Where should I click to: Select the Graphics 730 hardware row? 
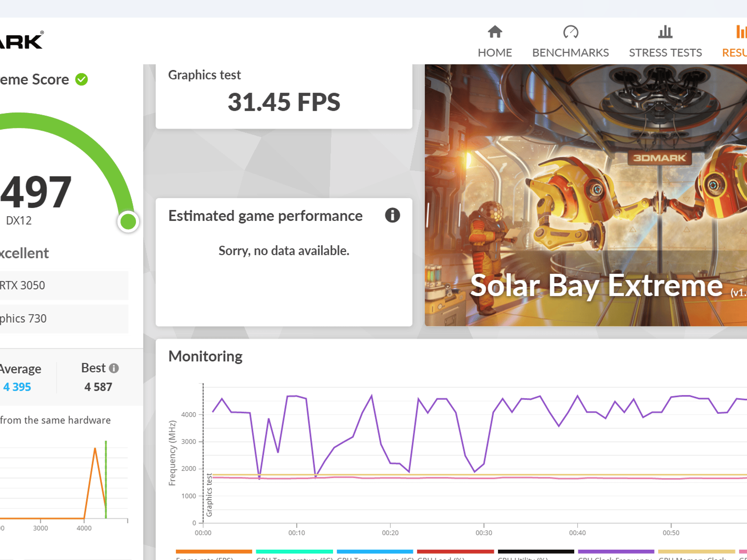coord(64,319)
